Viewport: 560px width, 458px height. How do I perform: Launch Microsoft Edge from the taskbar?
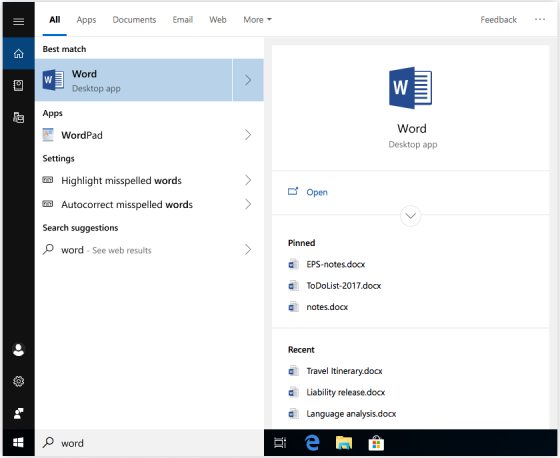point(312,443)
